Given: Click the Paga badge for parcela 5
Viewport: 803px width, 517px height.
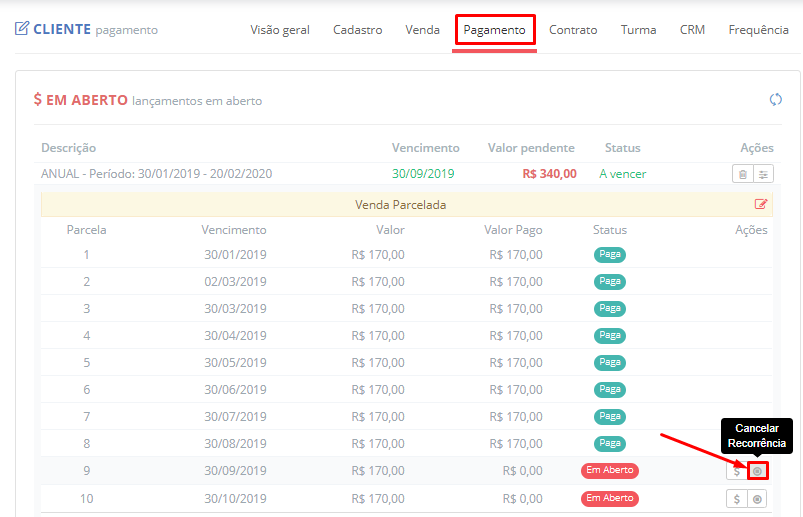Looking at the screenshot, I should [610, 362].
